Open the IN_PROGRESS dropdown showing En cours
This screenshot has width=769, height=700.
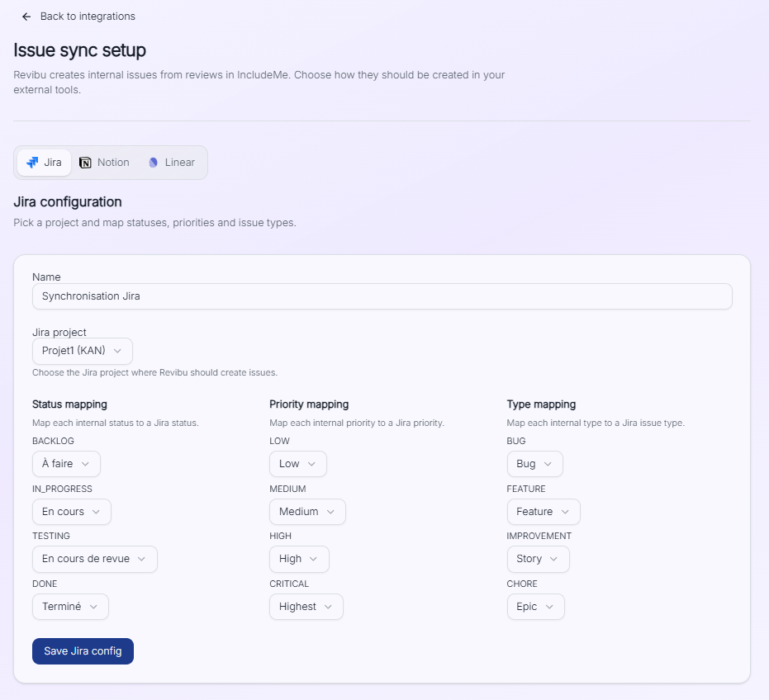pos(71,512)
